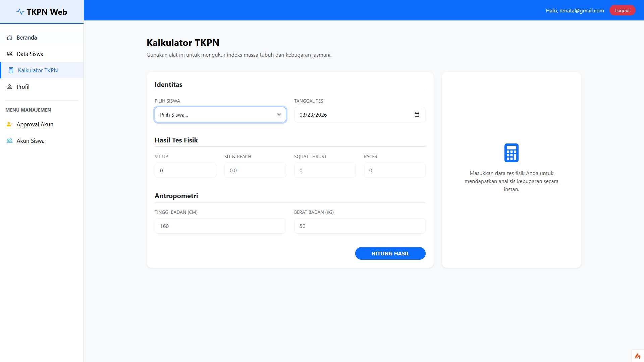Click the Berat Badan (KG) field
644x362 pixels.
coord(360,226)
